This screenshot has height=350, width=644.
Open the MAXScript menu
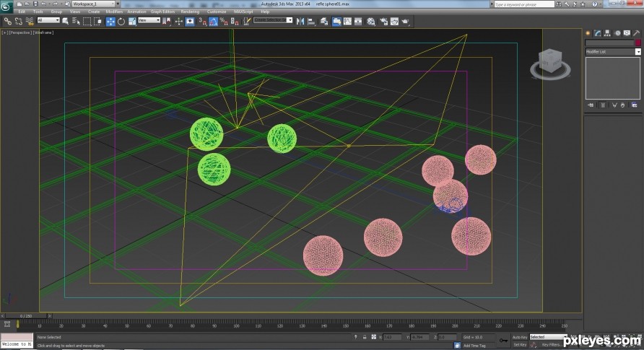(243, 12)
